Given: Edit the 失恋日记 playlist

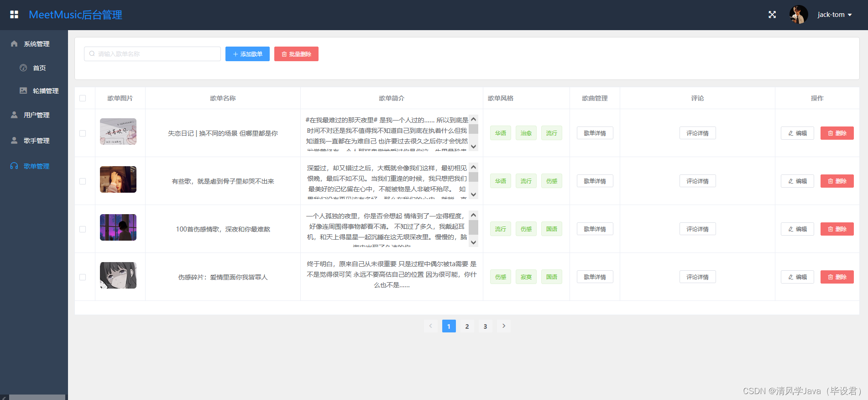Looking at the screenshot, I should pyautogui.click(x=797, y=133).
